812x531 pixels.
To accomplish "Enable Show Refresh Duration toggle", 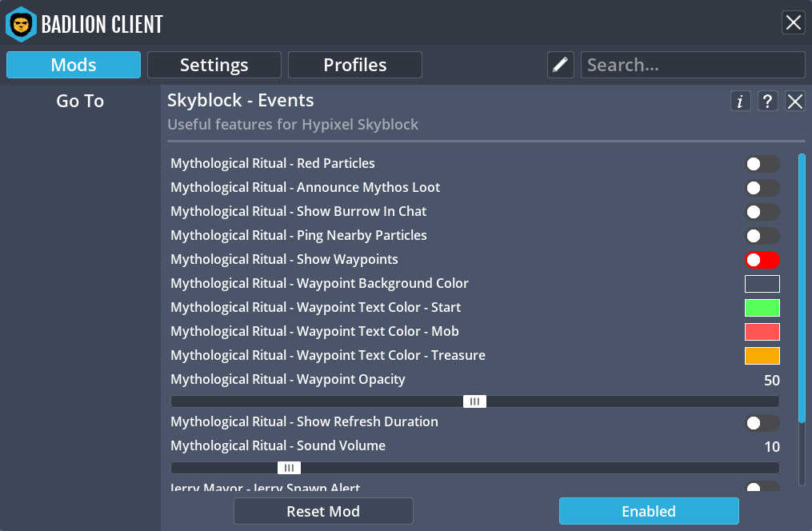I will 762,423.
